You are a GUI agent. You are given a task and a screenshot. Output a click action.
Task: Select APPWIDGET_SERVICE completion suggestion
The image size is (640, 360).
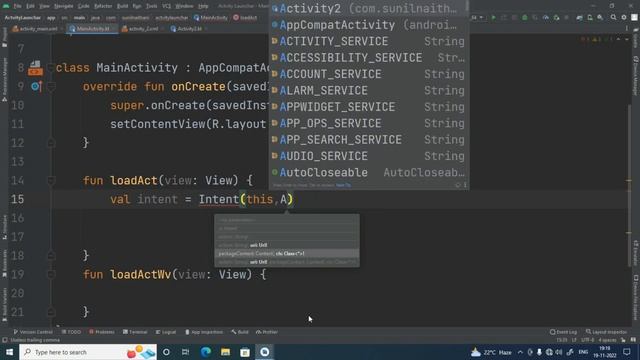pyautogui.click(x=368, y=107)
